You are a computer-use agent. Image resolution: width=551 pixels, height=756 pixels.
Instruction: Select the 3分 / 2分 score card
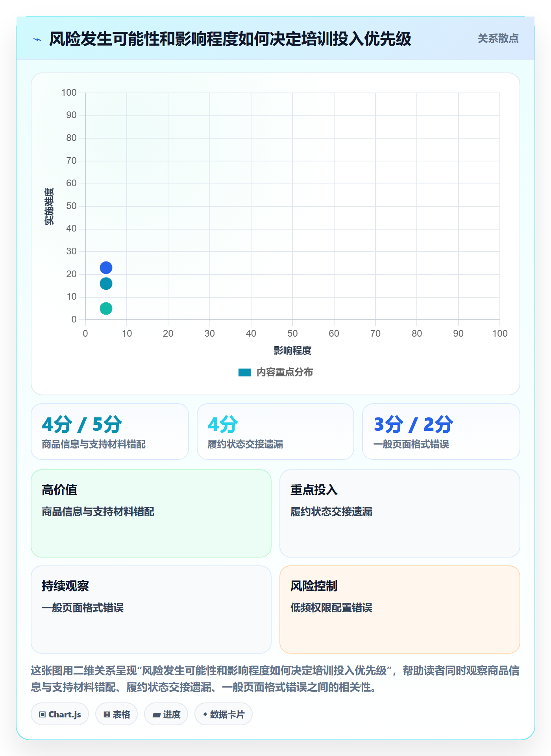(x=441, y=432)
